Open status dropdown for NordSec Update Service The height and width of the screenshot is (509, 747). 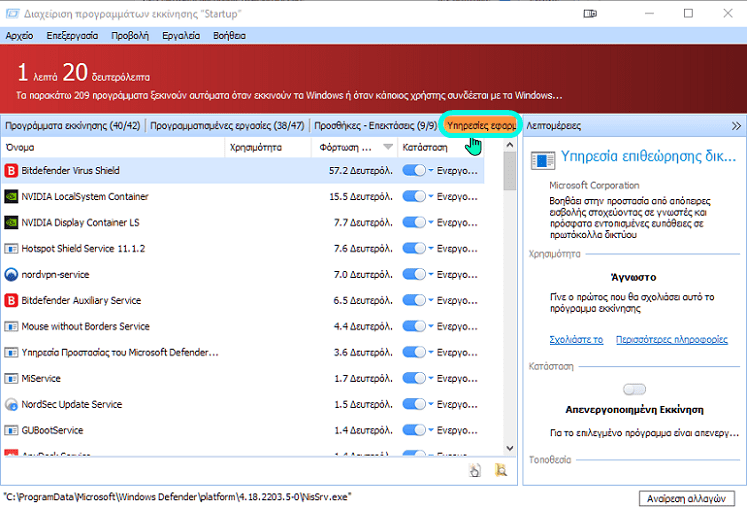pos(431,404)
